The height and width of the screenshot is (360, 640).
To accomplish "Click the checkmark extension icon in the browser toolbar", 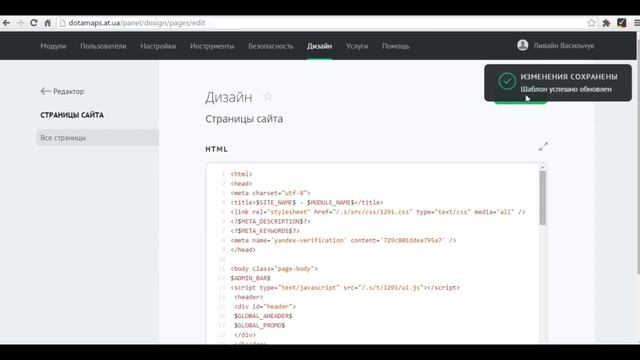I will click(621, 23).
